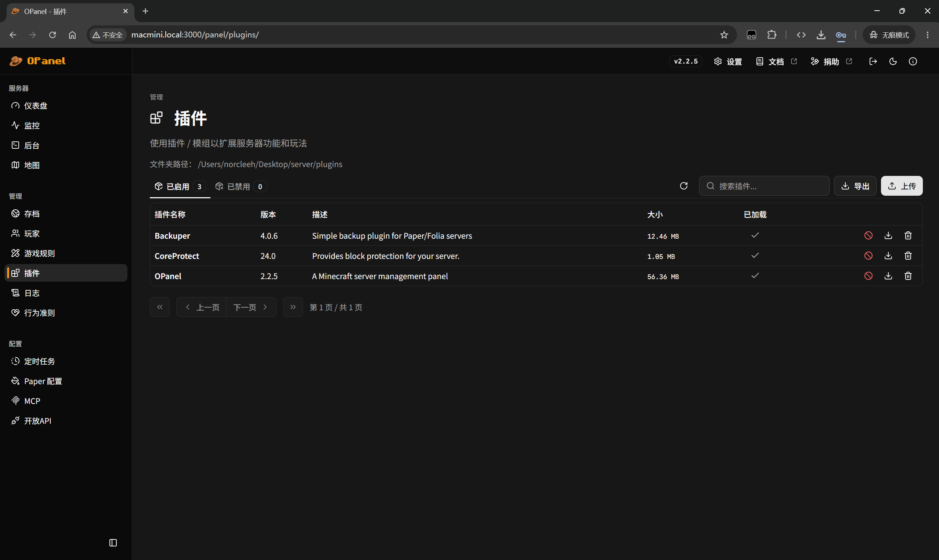This screenshot has width=939, height=560.
Task: Log out using the header exit icon
Action: click(x=873, y=61)
